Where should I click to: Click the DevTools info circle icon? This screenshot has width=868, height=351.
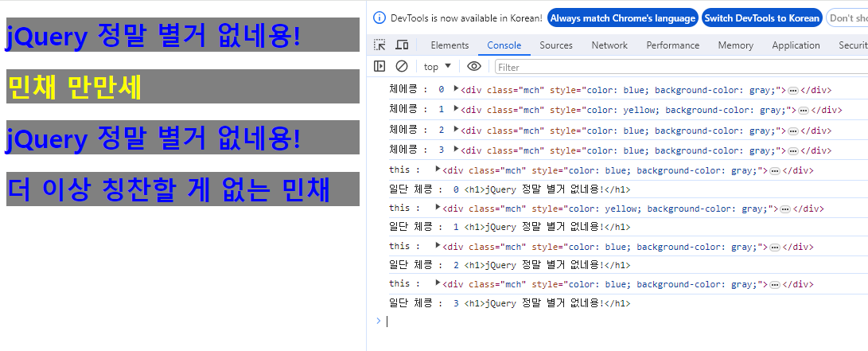[380, 18]
